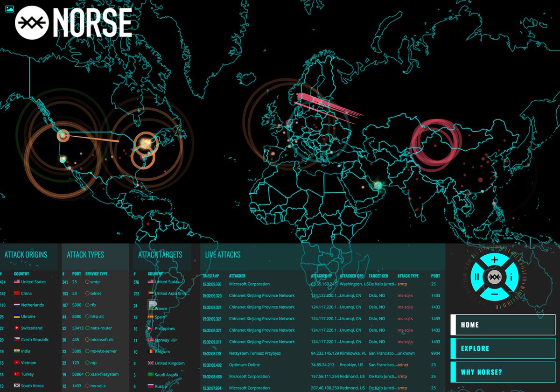This screenshot has height=392, width=560.
Task: Click the Saudi Arabia flag icon
Action: coord(151,375)
